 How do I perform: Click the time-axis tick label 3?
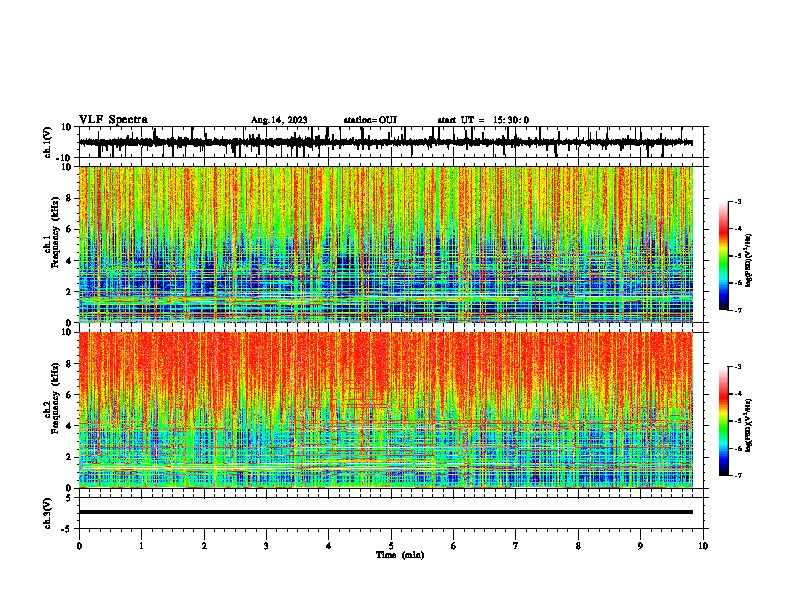266,546
